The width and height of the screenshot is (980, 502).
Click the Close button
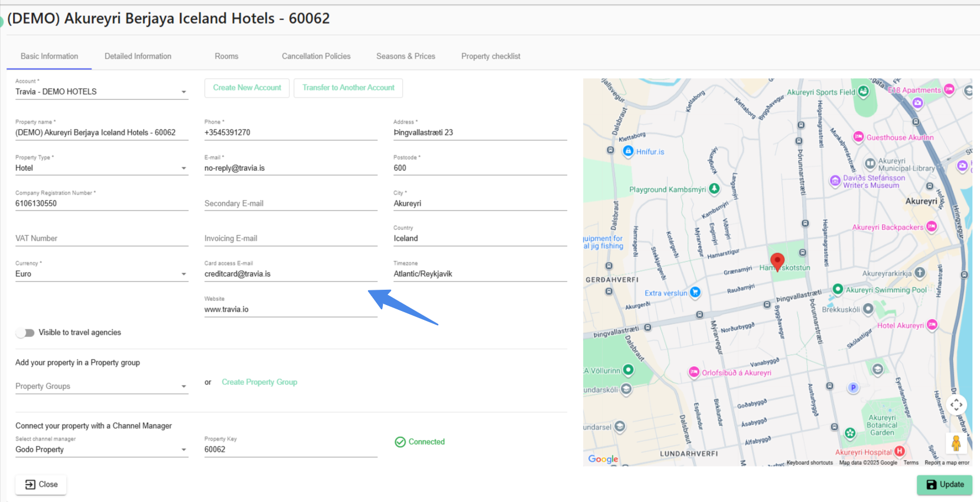[x=41, y=484]
